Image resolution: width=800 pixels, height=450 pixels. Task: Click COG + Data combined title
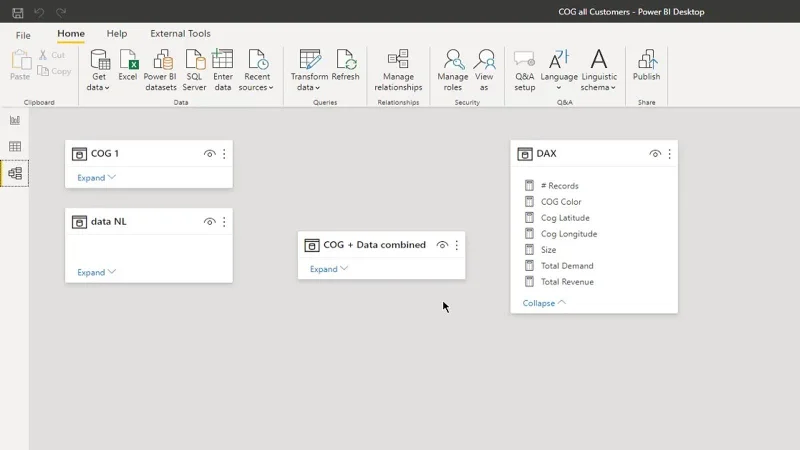pyautogui.click(x=374, y=245)
